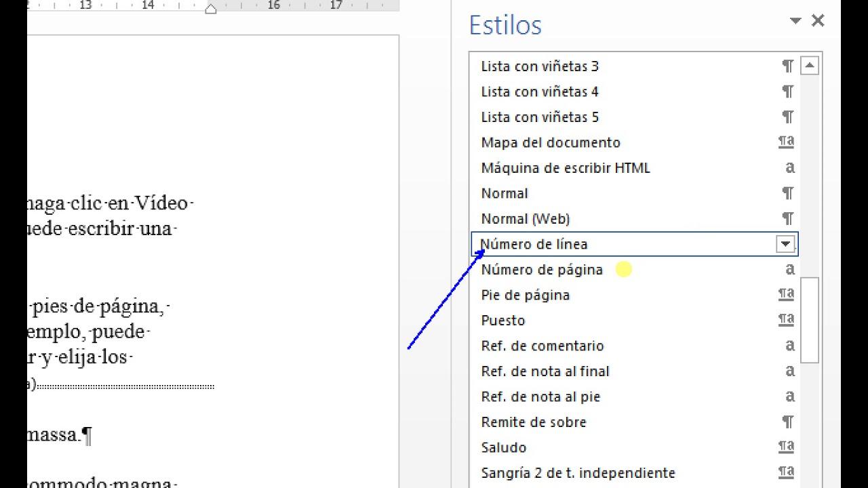Apply the Puesto style
This screenshot has height=488, width=868.
tap(502, 320)
